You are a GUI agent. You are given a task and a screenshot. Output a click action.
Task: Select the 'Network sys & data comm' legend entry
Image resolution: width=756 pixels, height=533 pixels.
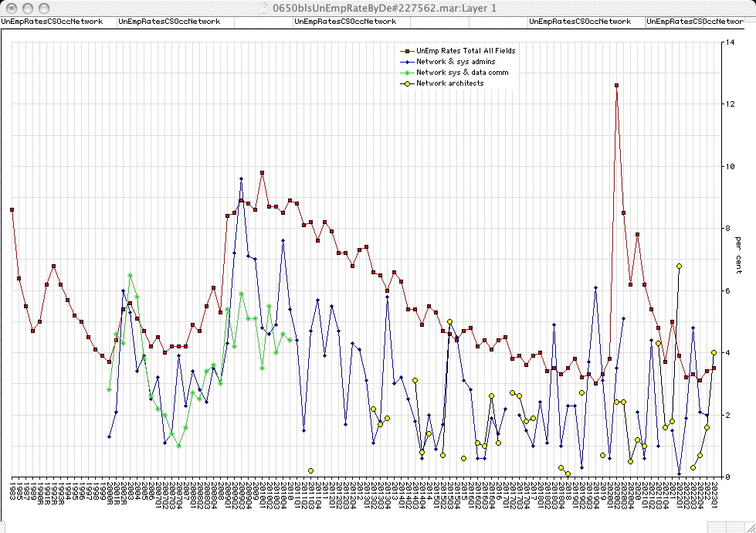462,73
